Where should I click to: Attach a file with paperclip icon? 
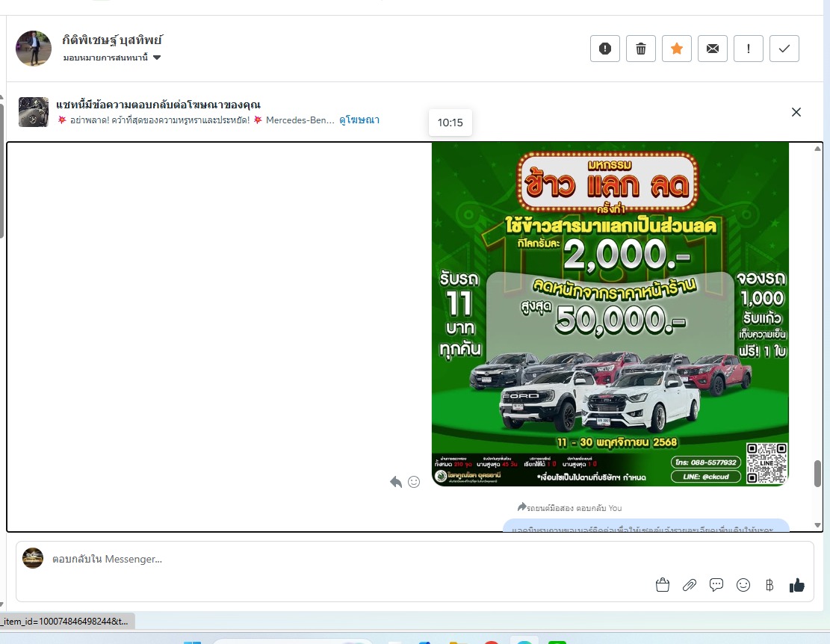coord(690,585)
